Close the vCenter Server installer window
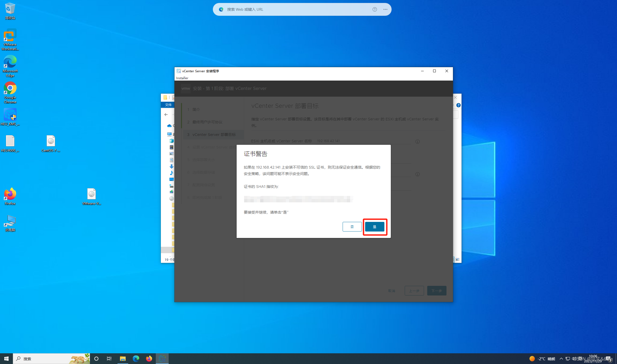This screenshot has height=364, width=617. coord(446,71)
